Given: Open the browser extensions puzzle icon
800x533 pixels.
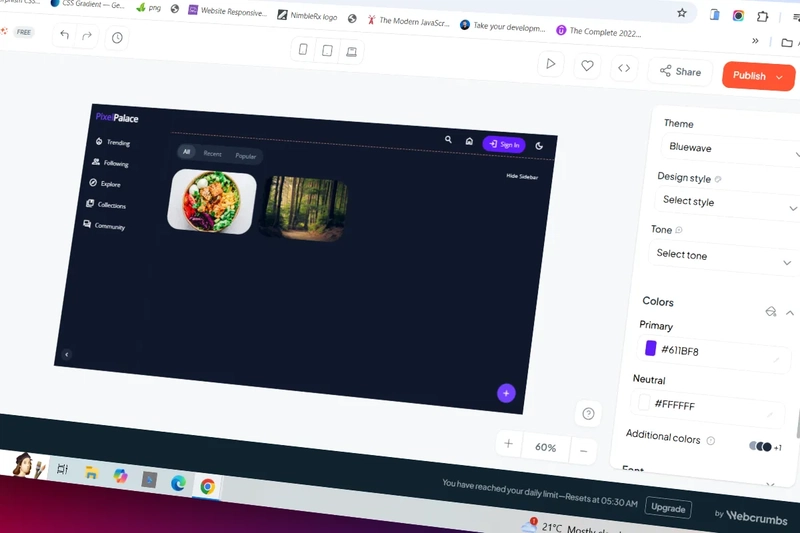Looking at the screenshot, I should (762, 16).
